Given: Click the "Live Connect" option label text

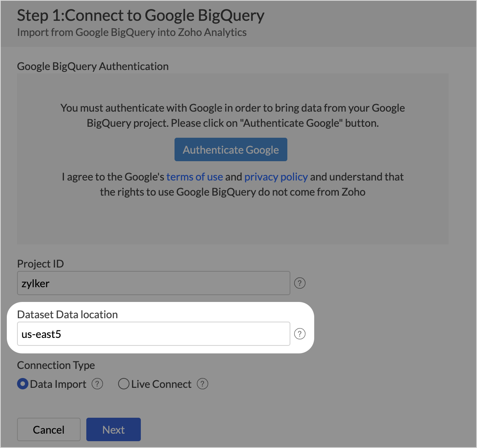Looking at the screenshot, I should point(161,384).
